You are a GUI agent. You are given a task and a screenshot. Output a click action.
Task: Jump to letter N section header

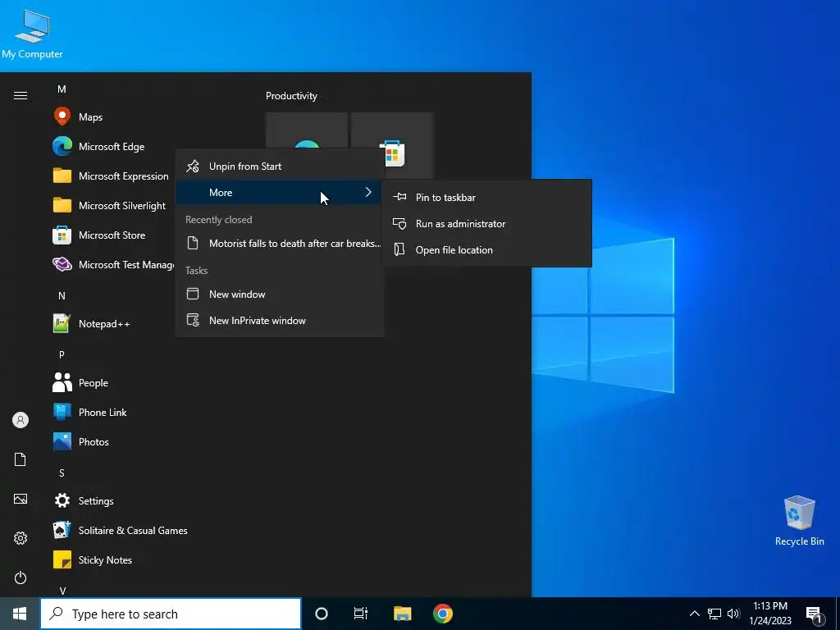[62, 295]
